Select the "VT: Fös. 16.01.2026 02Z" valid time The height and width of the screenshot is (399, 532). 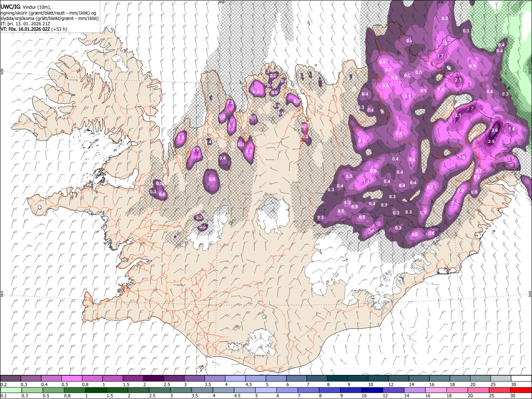25,29
